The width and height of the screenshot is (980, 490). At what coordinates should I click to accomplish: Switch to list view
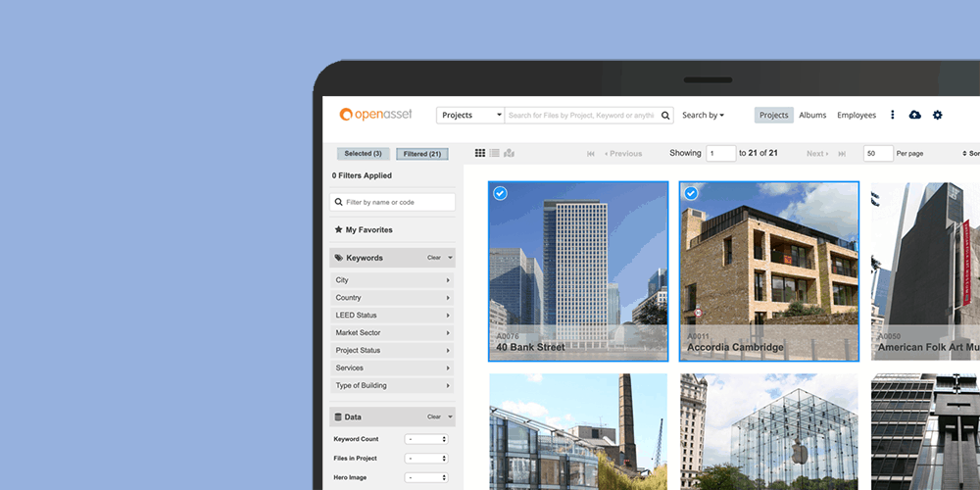tap(494, 153)
